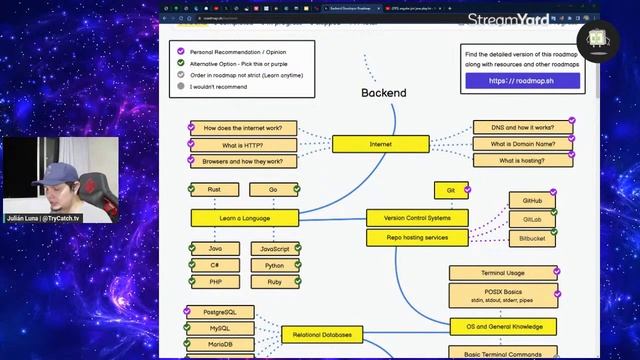Click the green check badge on MariaDB node
Viewport: 640px width, 360px height.
pyautogui.click(x=187, y=343)
